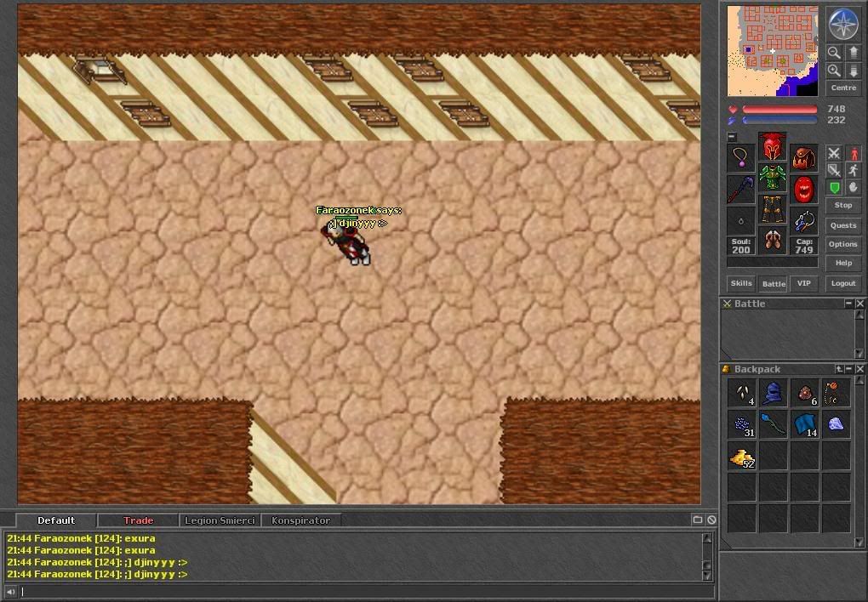The image size is (868, 602).
Task: Click the compass rose on the minimap panel
Action: tap(843, 24)
